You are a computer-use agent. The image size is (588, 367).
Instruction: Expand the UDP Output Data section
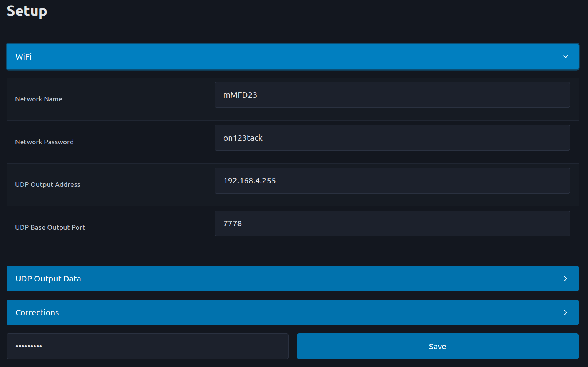(x=292, y=279)
